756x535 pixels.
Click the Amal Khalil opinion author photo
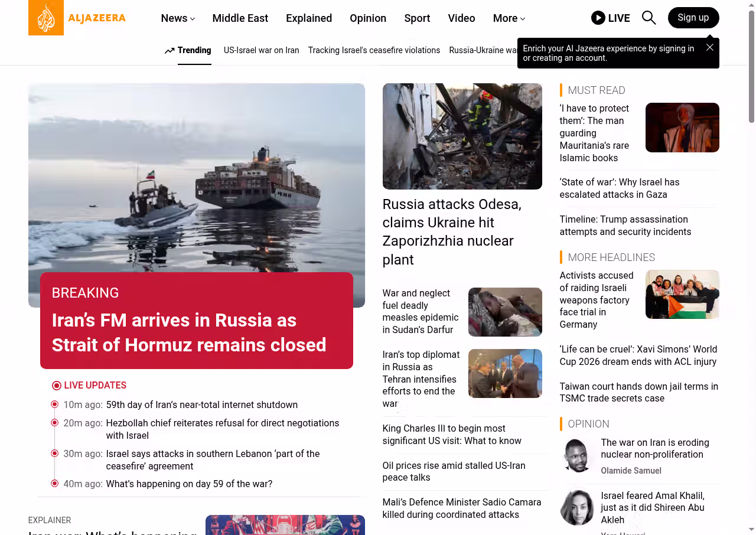(577, 508)
